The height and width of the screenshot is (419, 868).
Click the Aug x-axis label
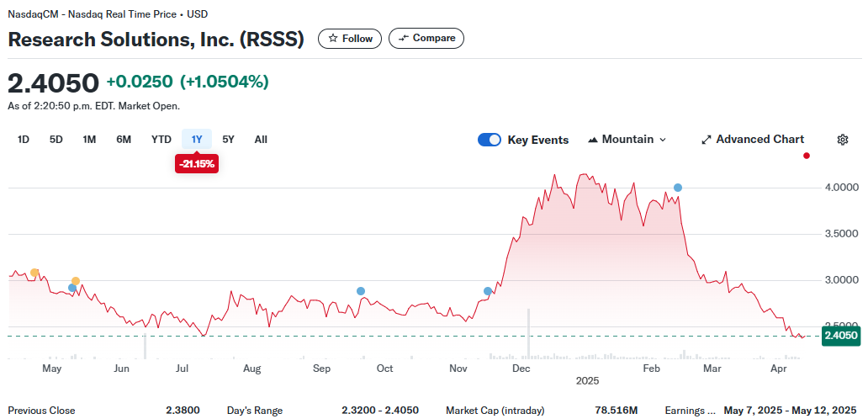(251, 368)
